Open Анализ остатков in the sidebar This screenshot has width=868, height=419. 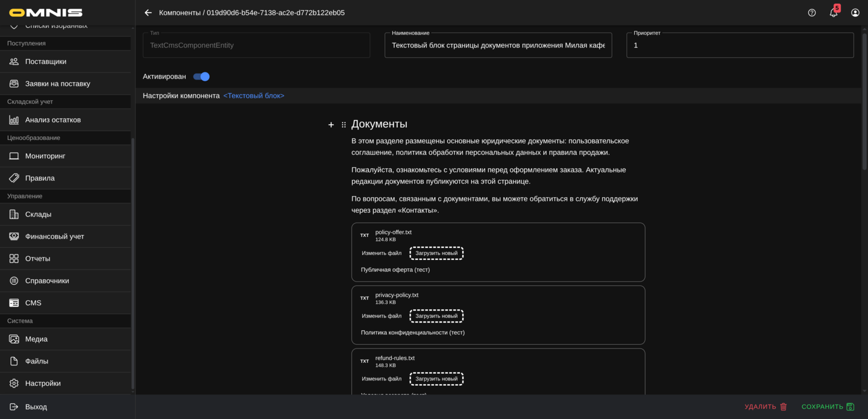(53, 120)
